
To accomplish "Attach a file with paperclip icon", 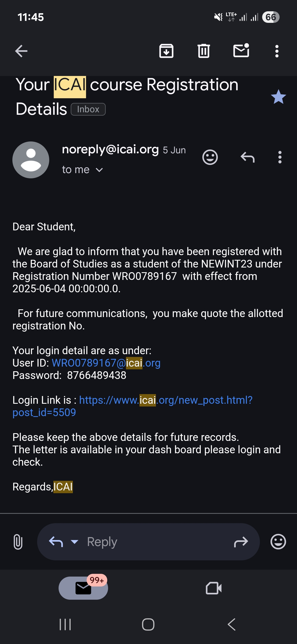I will (x=18, y=542).
